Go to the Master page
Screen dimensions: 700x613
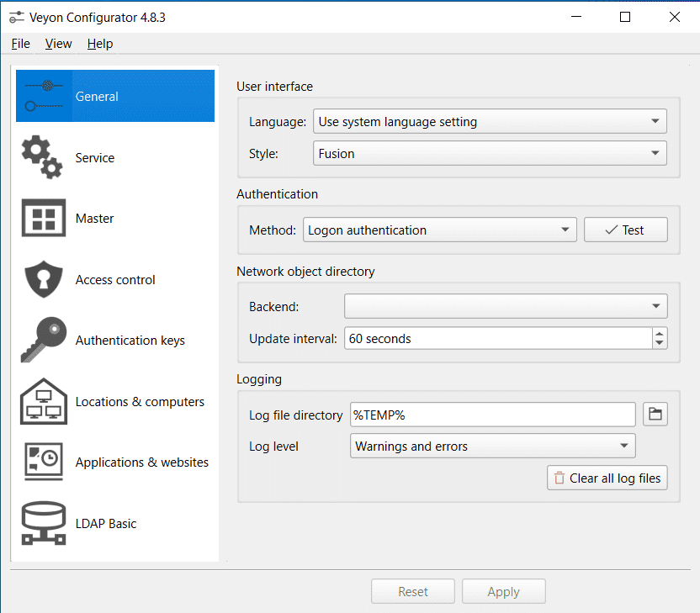click(x=115, y=218)
